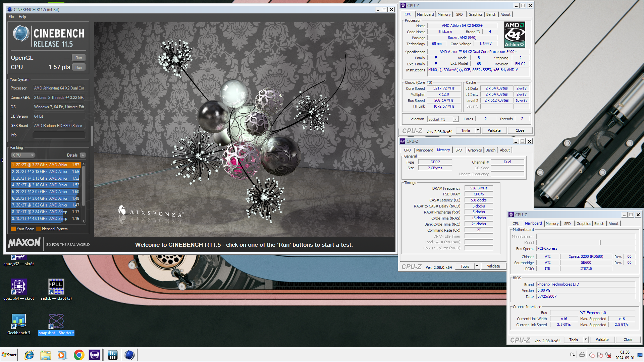Viewport: 644px width, 362px height.
Task: Switch to Cinebench taskbar icon
Action: 129,355
